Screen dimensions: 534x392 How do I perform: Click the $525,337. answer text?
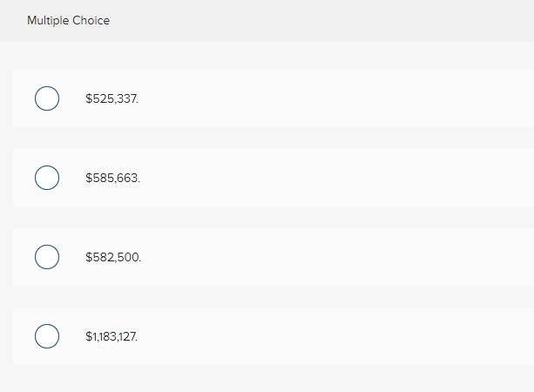[112, 98]
